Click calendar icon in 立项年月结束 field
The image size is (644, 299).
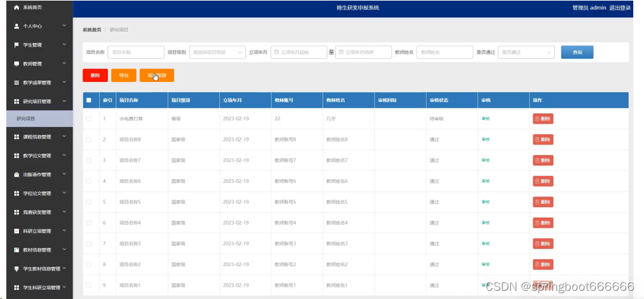(x=342, y=52)
